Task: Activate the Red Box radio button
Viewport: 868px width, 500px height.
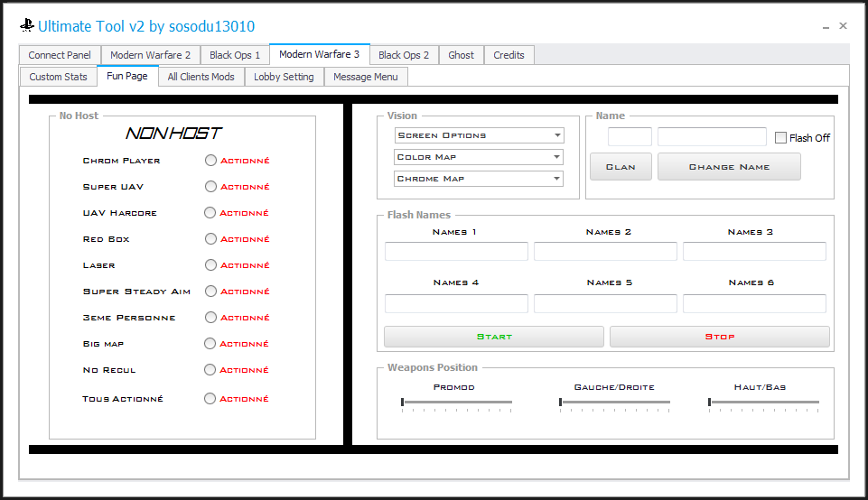Action: [x=210, y=239]
